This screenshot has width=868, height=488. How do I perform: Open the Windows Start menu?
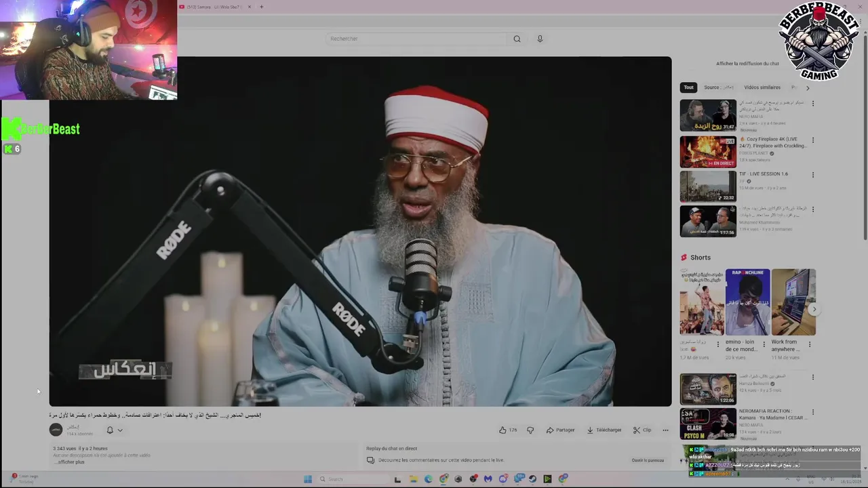pyautogui.click(x=307, y=479)
